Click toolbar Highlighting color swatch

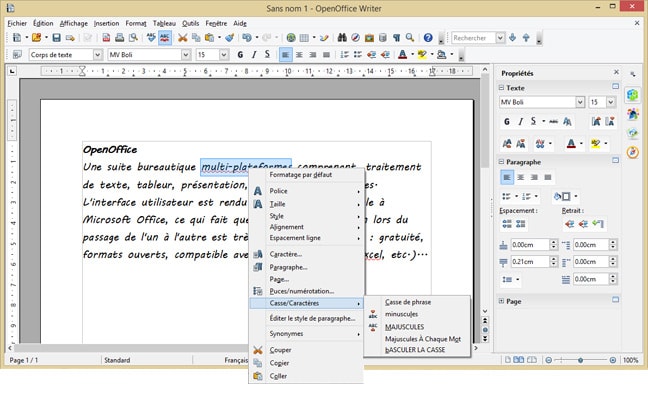pos(422,55)
